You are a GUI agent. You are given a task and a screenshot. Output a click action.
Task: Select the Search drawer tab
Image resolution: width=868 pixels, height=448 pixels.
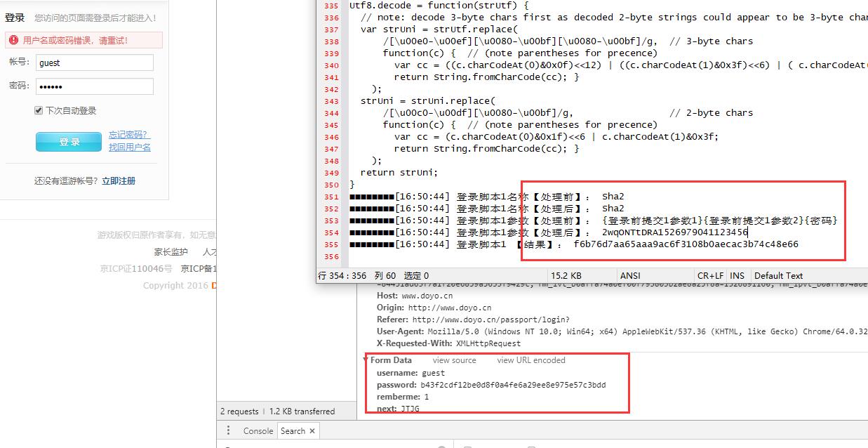point(293,431)
